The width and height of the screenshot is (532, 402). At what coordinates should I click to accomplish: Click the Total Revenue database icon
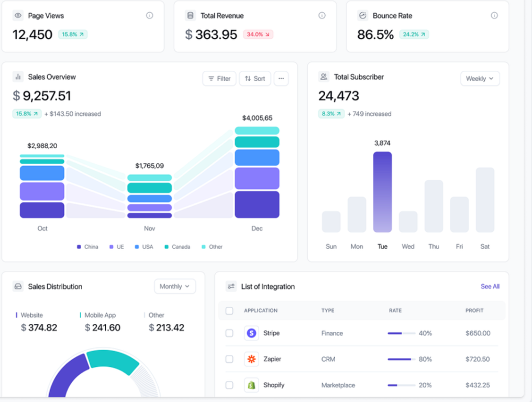click(191, 16)
